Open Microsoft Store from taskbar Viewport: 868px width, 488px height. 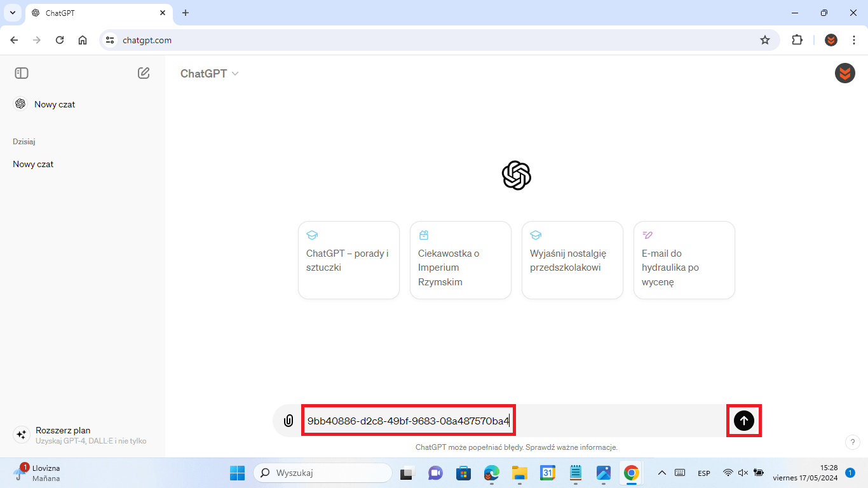pyautogui.click(x=463, y=473)
